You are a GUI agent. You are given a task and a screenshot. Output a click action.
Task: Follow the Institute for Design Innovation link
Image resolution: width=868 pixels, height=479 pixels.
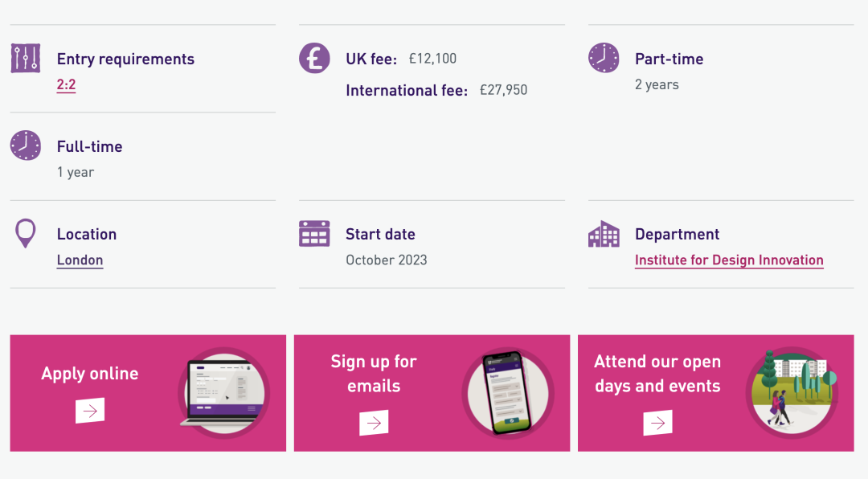pyautogui.click(x=729, y=260)
